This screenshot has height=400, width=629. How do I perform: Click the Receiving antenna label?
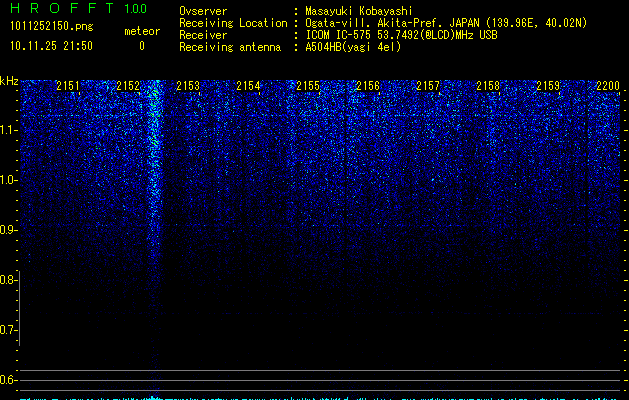[x=230, y=47]
